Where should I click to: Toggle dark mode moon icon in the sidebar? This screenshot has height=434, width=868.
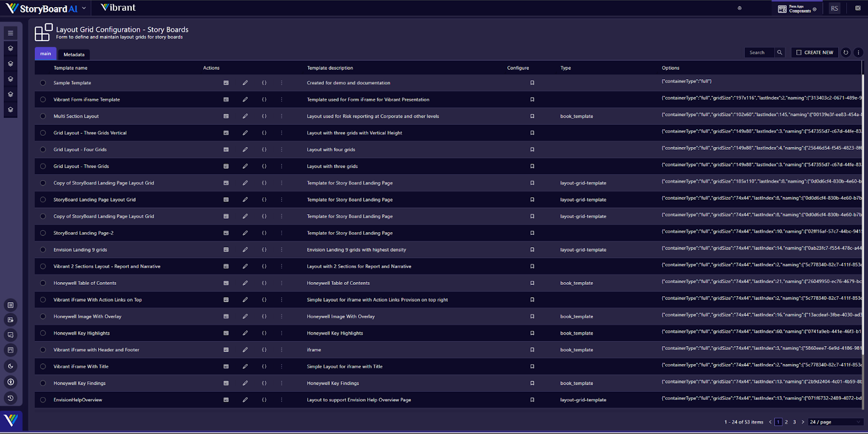click(10, 366)
